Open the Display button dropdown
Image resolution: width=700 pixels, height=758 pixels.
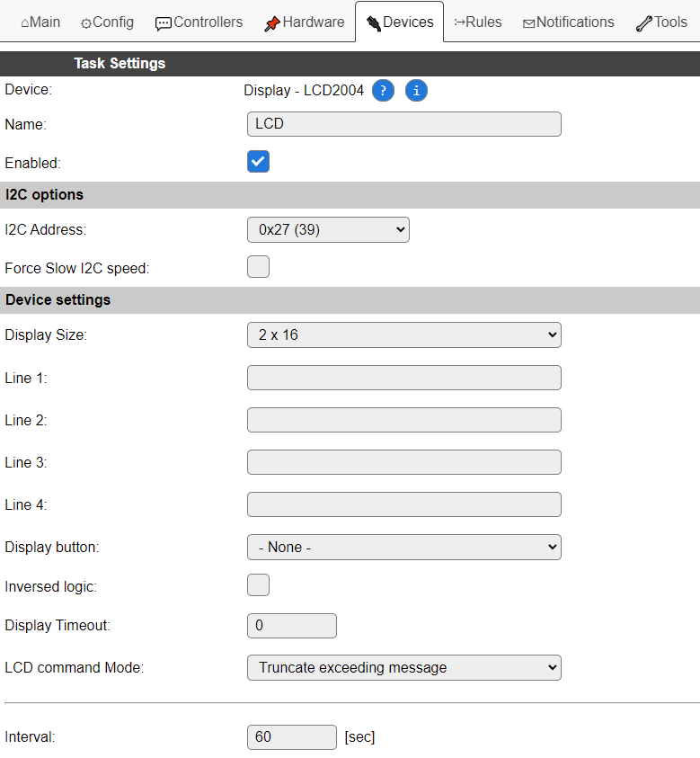[x=403, y=548]
